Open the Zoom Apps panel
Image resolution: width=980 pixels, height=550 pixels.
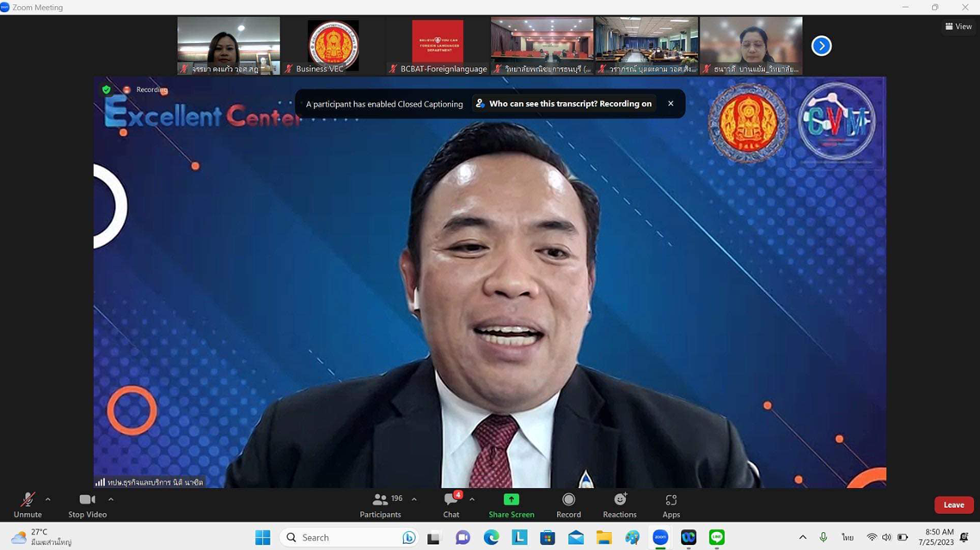coord(671,505)
